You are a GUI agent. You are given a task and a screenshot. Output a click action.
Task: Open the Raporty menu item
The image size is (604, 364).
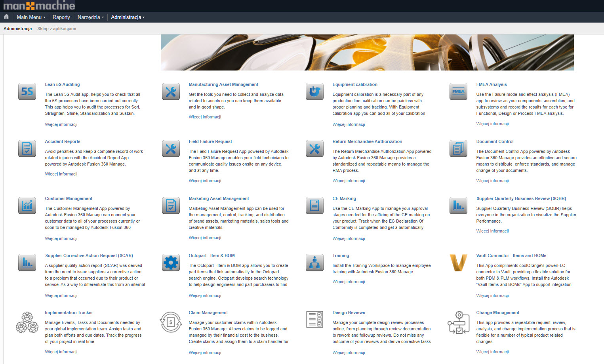click(61, 17)
